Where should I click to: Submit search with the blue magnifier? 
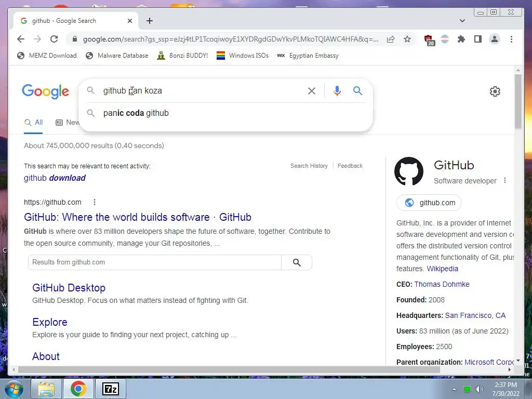[x=357, y=90]
